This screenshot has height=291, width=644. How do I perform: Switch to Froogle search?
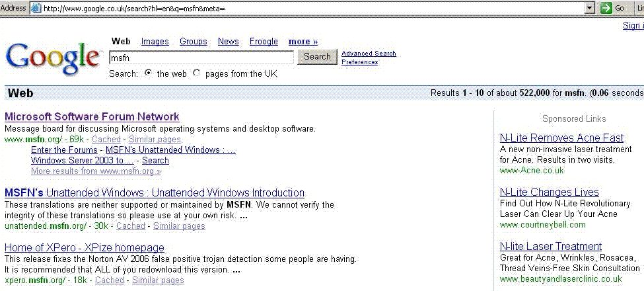[264, 42]
